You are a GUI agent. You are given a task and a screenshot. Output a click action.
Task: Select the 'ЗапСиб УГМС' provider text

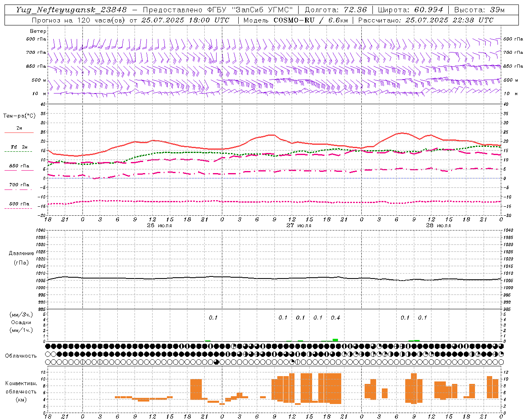click(262, 10)
